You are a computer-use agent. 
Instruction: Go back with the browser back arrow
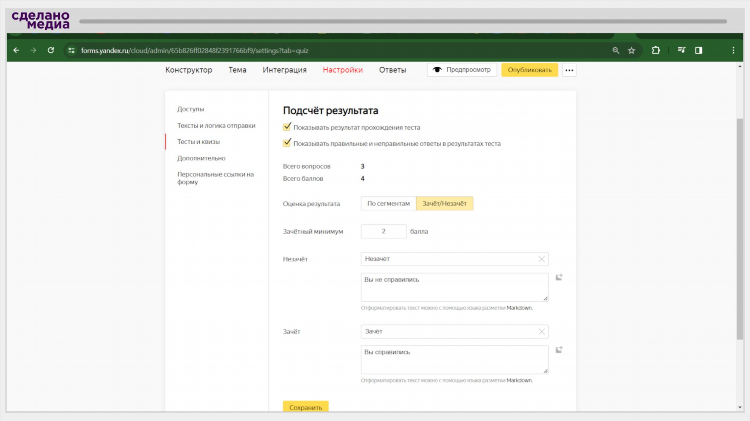[x=17, y=50]
